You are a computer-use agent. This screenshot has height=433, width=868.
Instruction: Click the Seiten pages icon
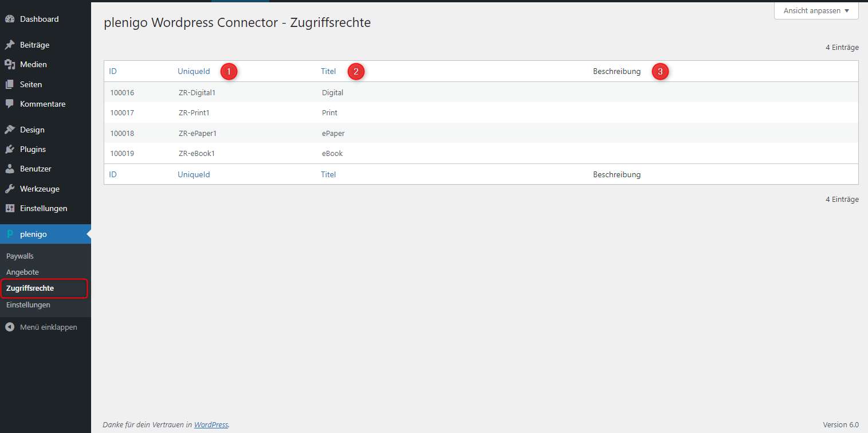tap(10, 84)
